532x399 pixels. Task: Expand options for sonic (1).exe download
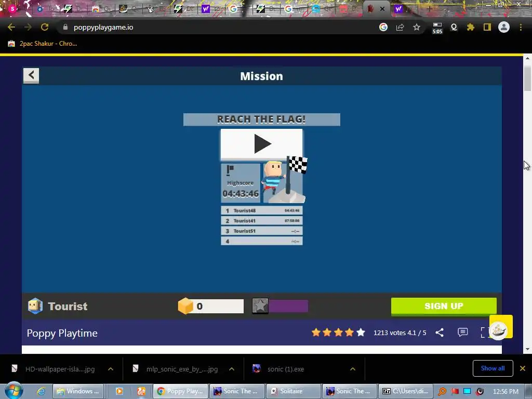(x=353, y=369)
